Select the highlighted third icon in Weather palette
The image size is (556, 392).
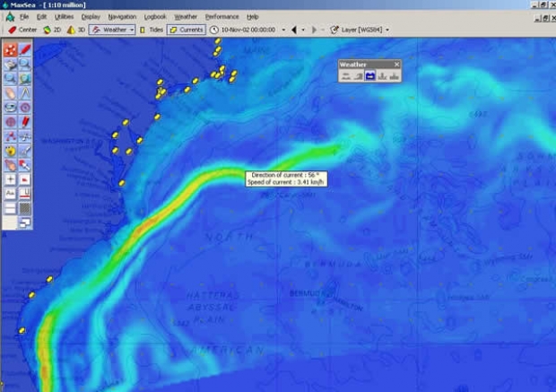pyautogui.click(x=369, y=76)
